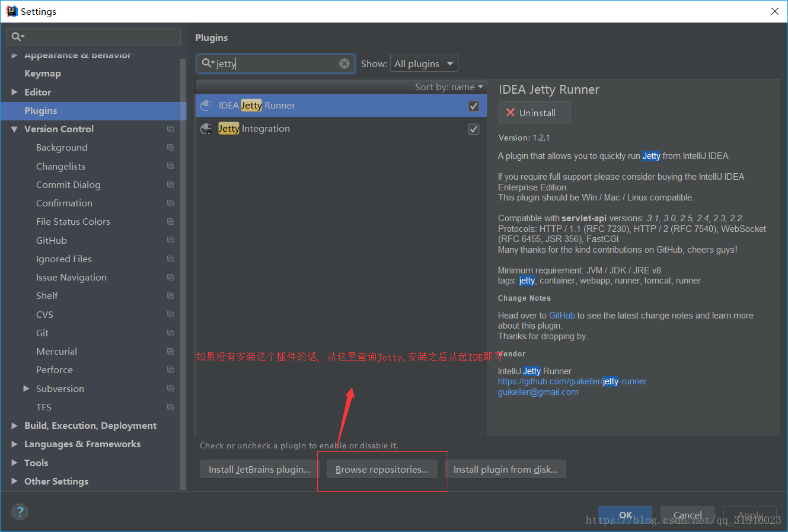Disable the Jetty Integration plugin checkbox

[x=473, y=129]
